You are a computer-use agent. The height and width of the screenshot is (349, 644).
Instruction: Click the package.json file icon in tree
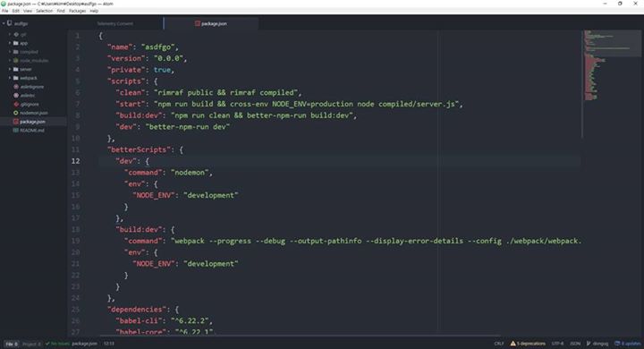(x=16, y=122)
